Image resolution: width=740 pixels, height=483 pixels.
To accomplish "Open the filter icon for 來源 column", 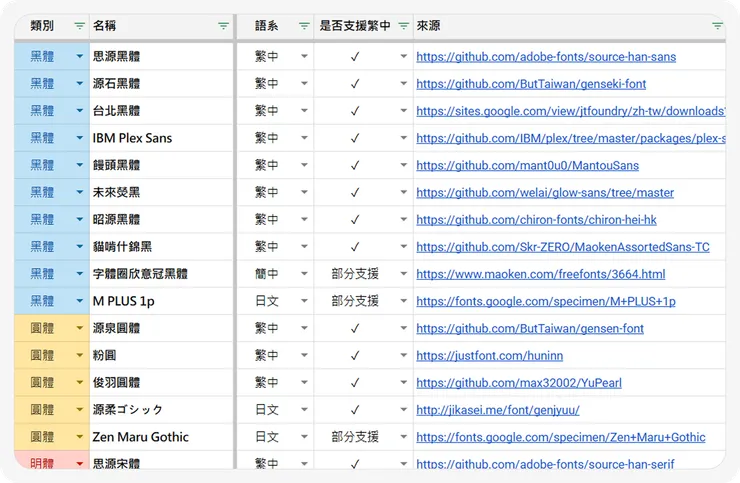I will 717,25.
